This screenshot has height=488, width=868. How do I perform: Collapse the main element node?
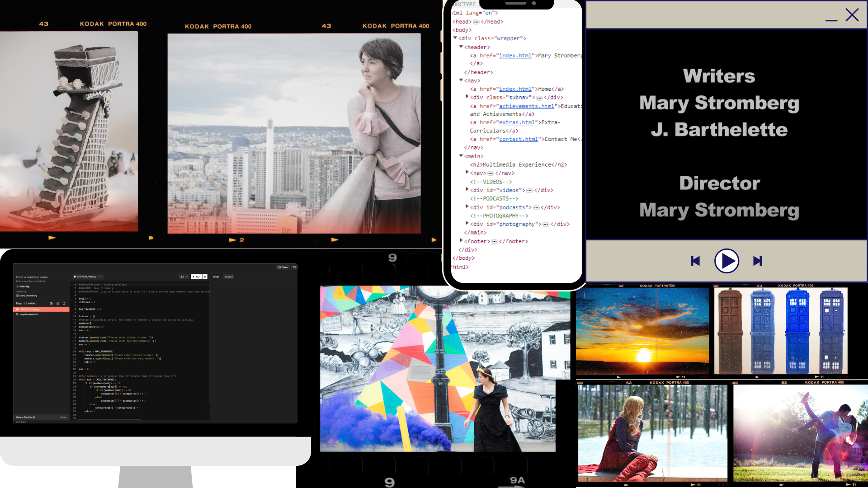(x=461, y=156)
